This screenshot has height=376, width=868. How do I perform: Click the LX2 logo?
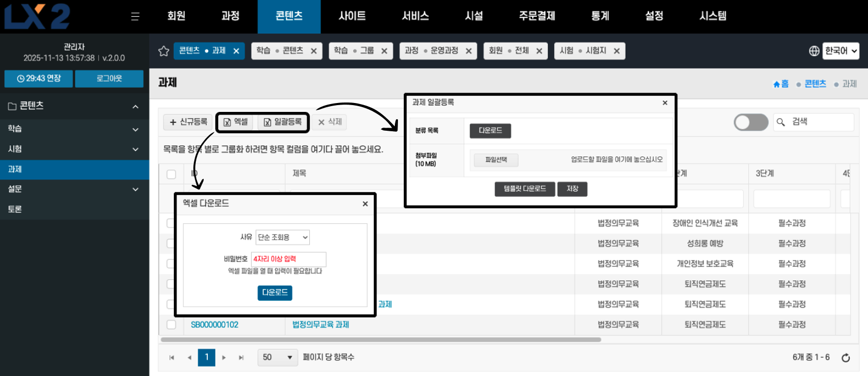(38, 16)
